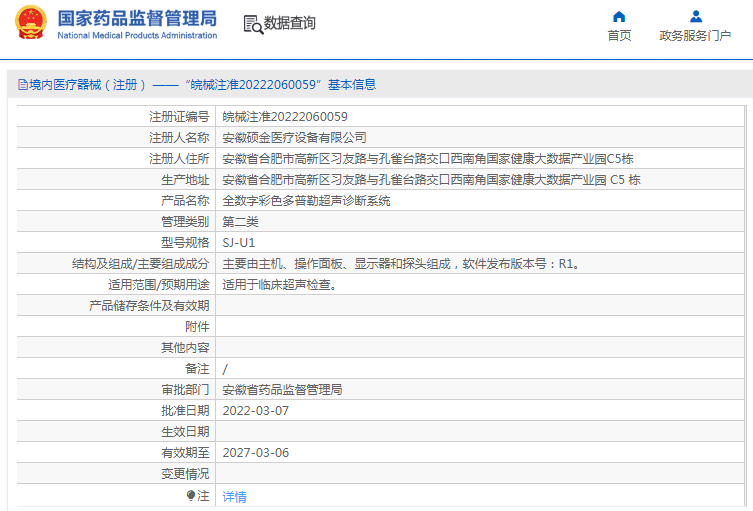Click the 备注 row label
The image size is (753, 511).
197,369
